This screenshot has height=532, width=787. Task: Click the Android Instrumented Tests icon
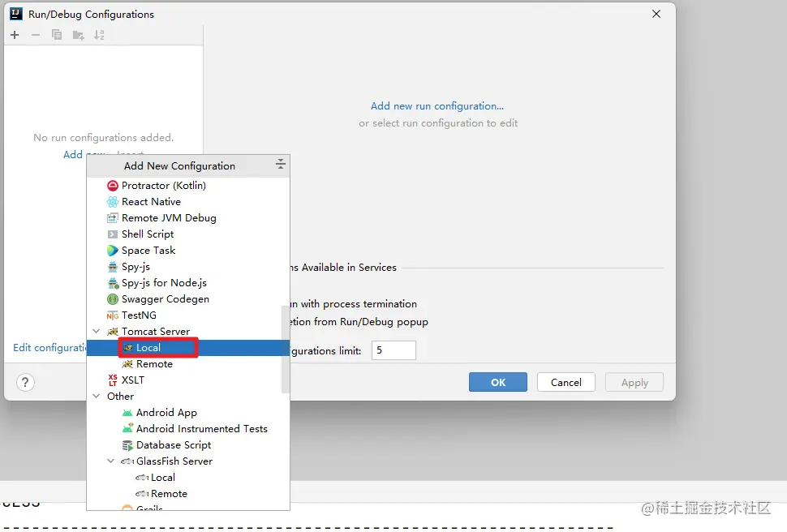127,429
